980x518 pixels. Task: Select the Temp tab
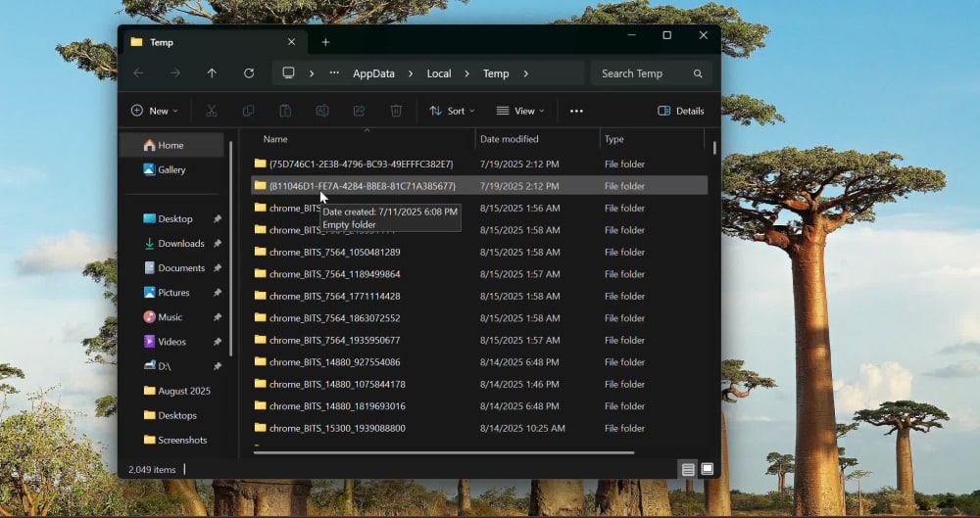pos(213,42)
